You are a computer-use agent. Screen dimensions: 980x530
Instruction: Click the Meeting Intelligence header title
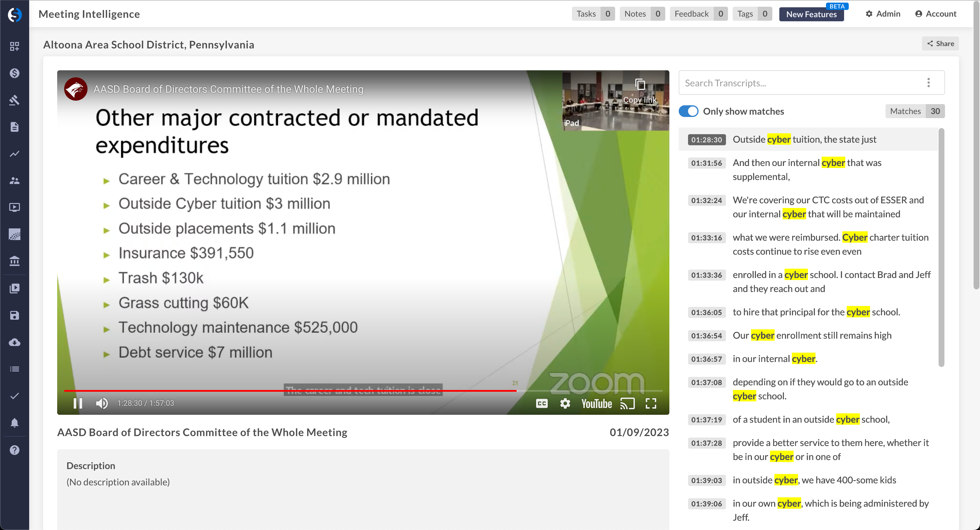(89, 14)
